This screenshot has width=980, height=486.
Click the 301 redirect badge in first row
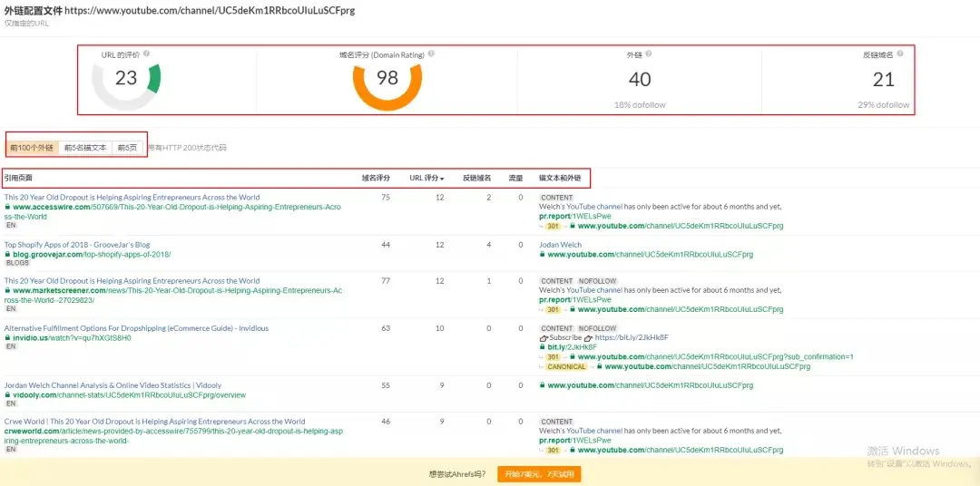tap(554, 226)
